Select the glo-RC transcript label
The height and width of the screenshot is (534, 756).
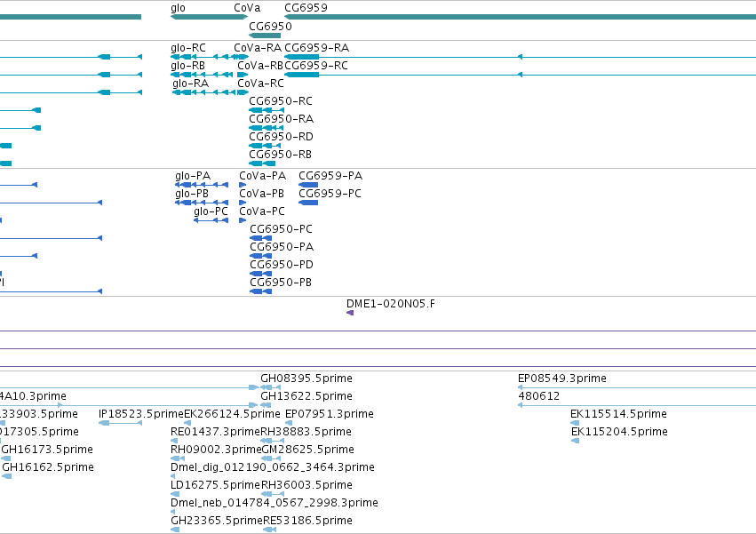point(188,48)
